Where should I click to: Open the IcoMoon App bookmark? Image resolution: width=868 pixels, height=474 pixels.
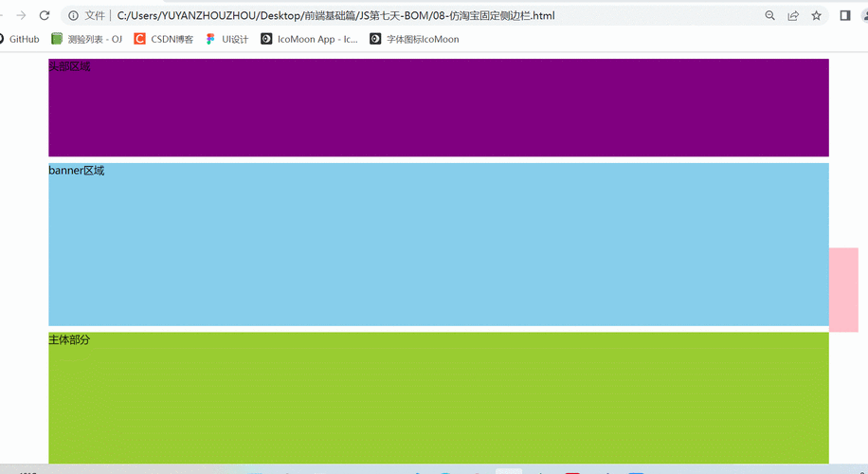310,39
